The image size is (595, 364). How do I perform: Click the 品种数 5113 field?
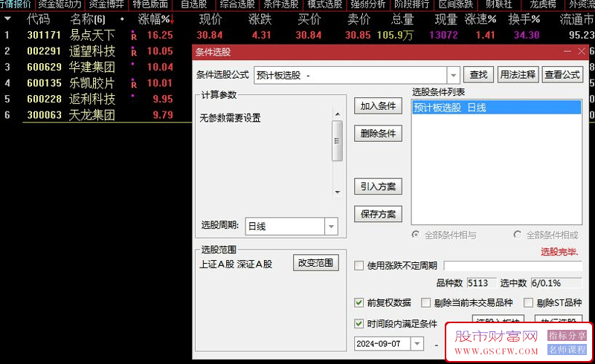point(481,283)
